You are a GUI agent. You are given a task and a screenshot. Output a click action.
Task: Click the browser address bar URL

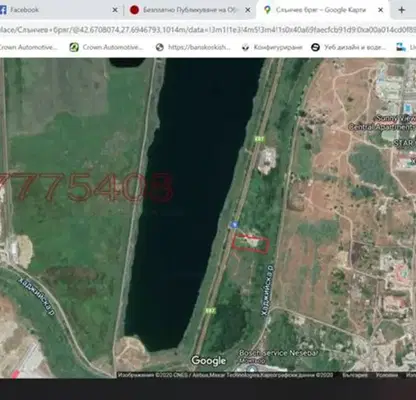click(208, 30)
